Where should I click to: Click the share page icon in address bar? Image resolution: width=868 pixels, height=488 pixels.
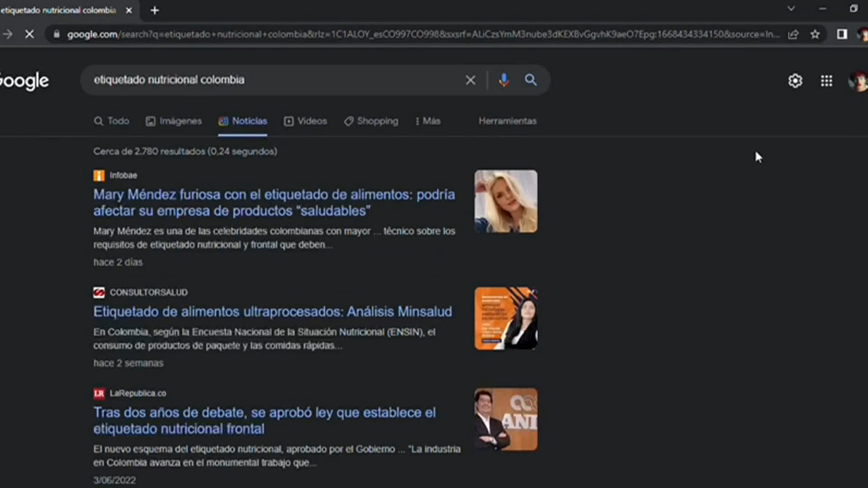pyautogui.click(x=793, y=34)
